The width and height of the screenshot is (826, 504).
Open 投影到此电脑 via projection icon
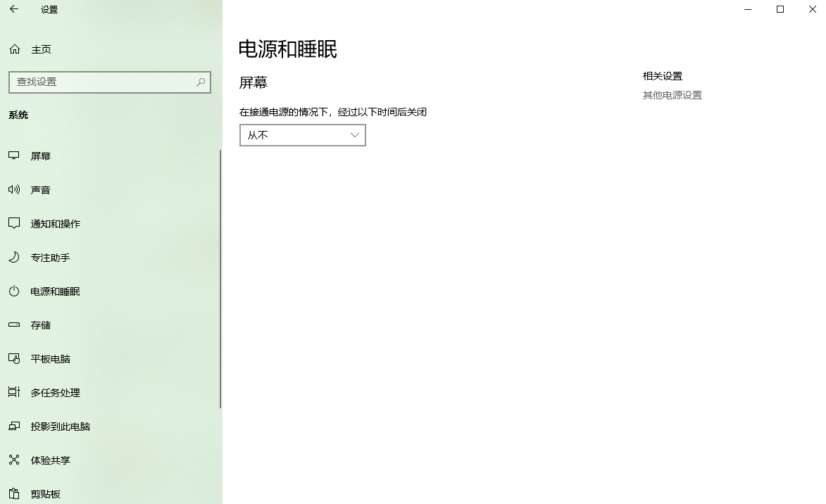tap(14, 426)
